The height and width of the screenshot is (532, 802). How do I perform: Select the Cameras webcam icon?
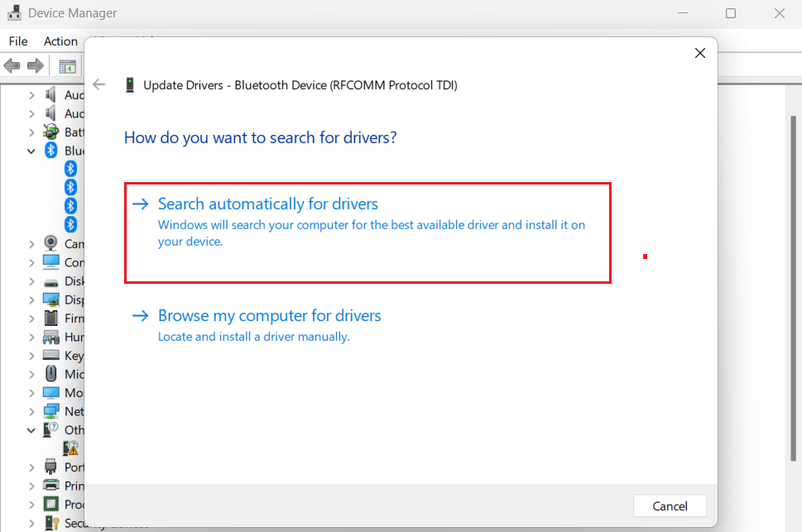(50, 242)
